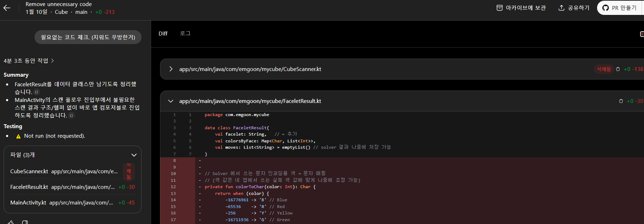644x224 pixels.
Task: Click removed line -65536 -> 'R' // Red
Action: pos(255,207)
